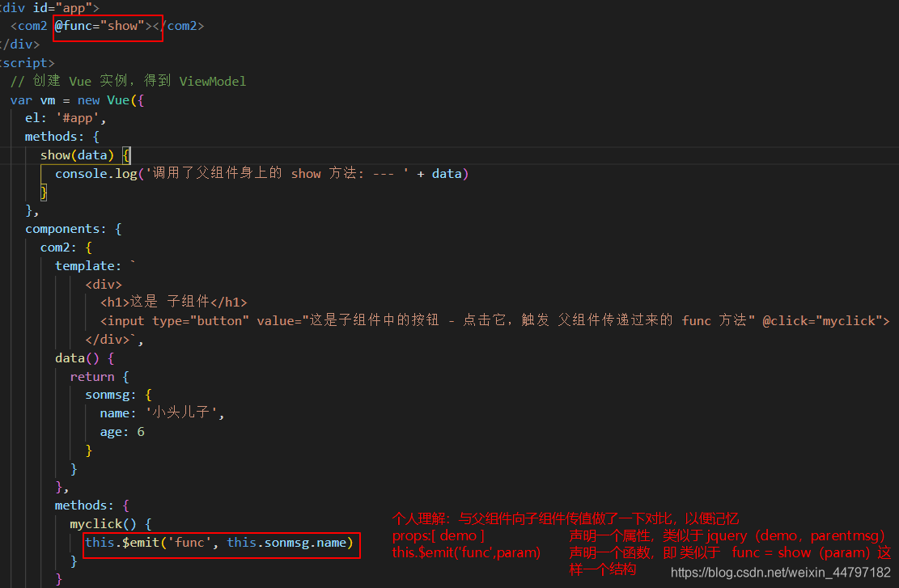This screenshot has height=588, width=899.
Task: Click the closing </com2> tag
Action: pos(178,26)
